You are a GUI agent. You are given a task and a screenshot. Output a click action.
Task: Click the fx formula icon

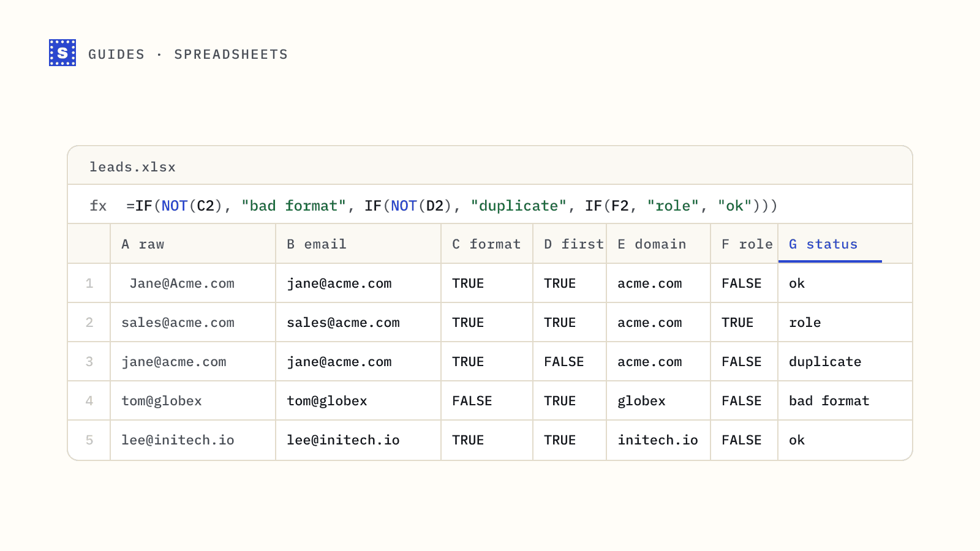click(98, 206)
